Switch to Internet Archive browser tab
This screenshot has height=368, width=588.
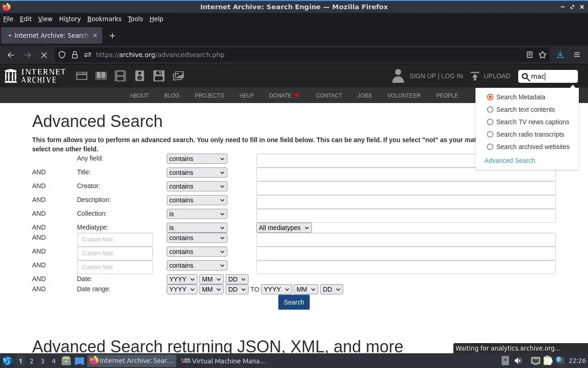51,35
